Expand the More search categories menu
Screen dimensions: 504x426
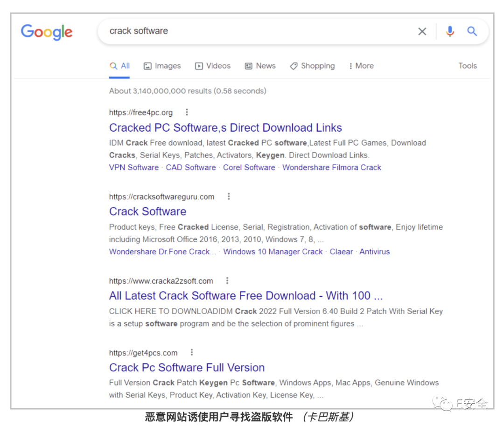point(361,66)
